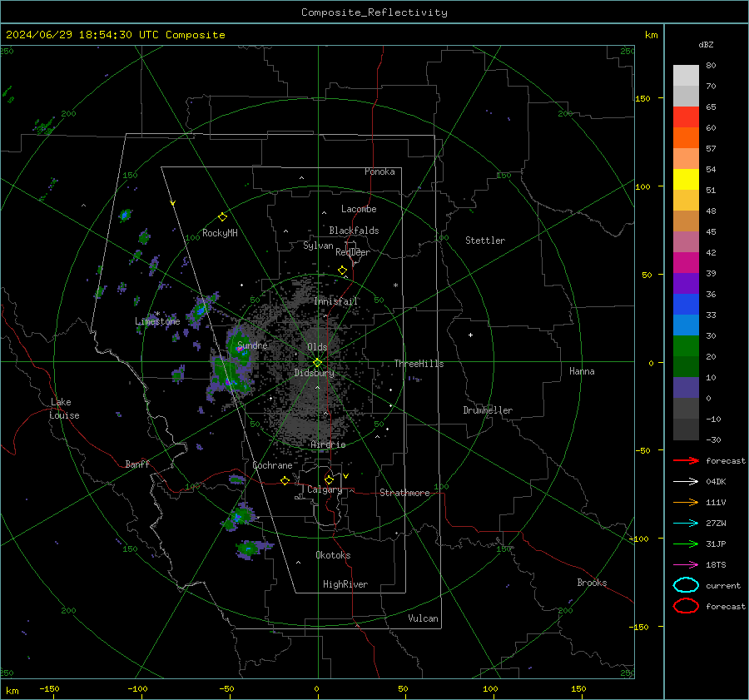Click the white 04DK arrow legend icon
Screen dimensions: 749x700
click(686, 482)
